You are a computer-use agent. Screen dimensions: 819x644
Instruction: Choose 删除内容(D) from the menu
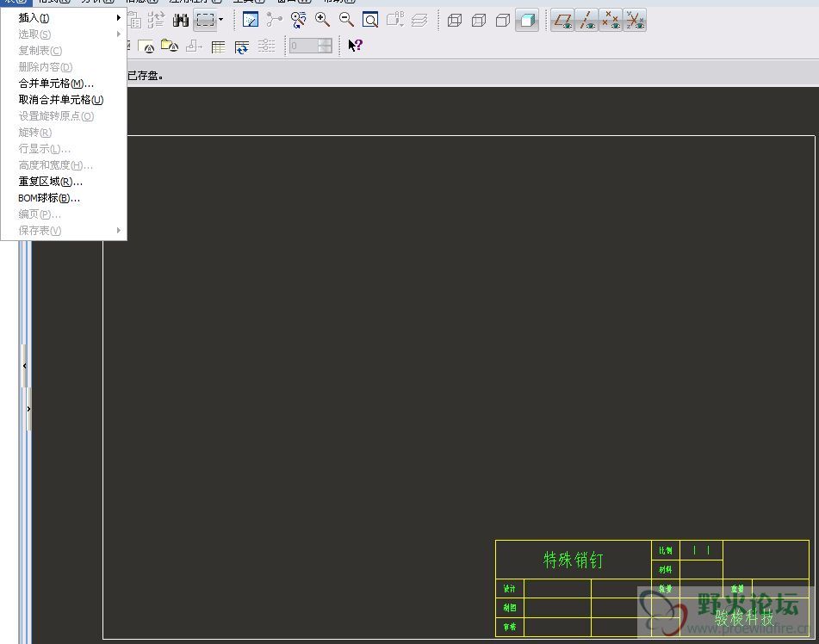click(x=64, y=67)
